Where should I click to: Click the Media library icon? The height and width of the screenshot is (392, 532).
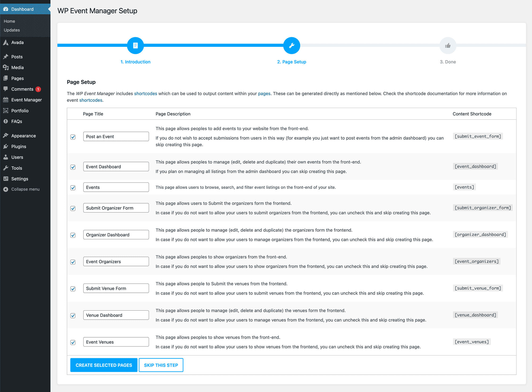click(x=6, y=68)
